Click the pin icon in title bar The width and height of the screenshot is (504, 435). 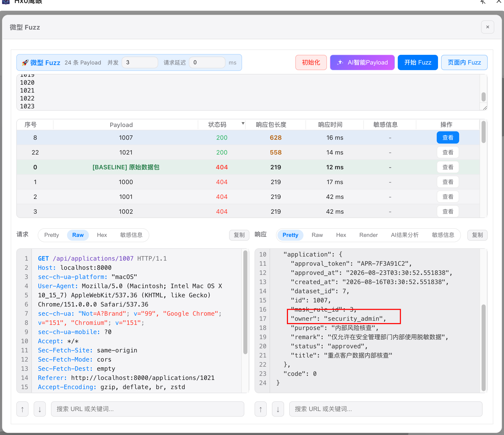coord(483,2)
